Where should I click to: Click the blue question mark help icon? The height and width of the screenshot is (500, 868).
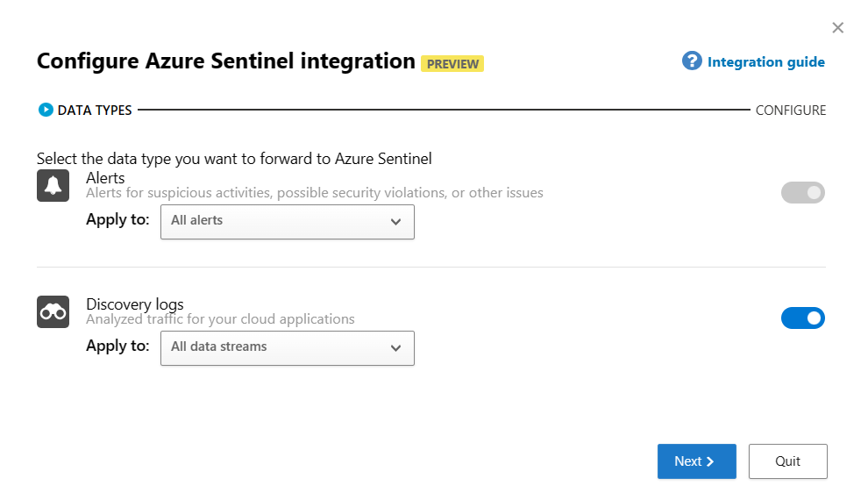(x=692, y=61)
